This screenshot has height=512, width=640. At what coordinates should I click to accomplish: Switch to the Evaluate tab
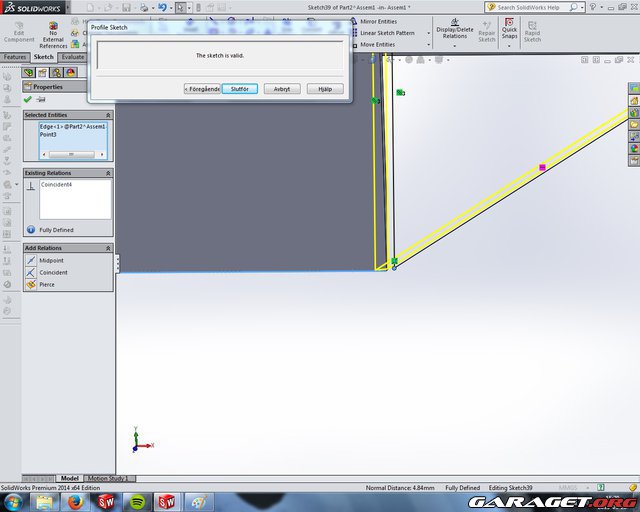pos(73,57)
